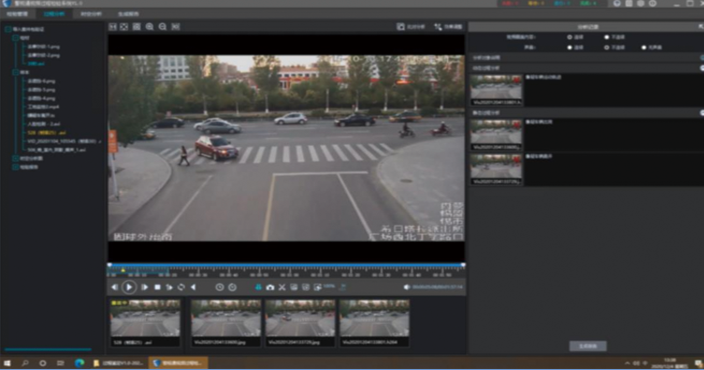Viewport: 704px width, 370px height.
Task: Open the fourth tab in the top tab bar
Action: [128, 14]
